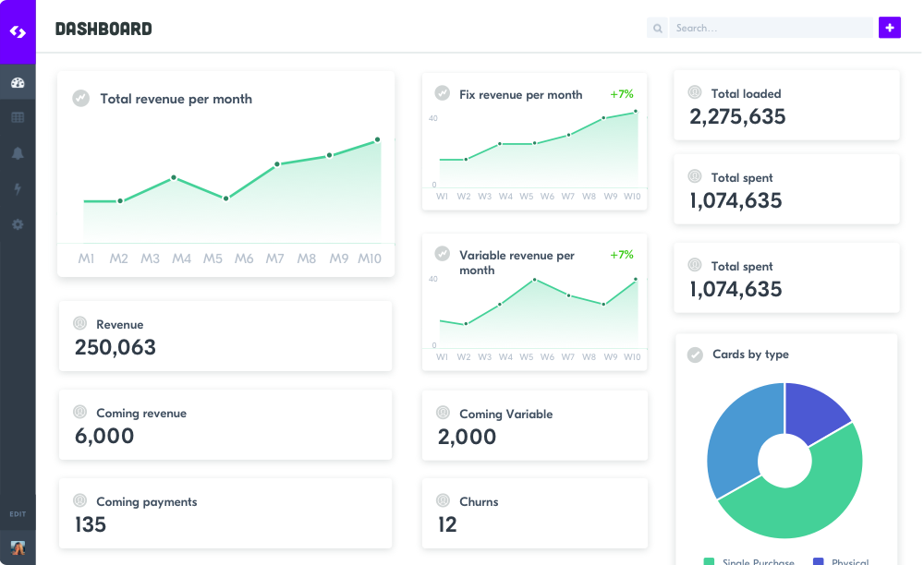Image resolution: width=924 pixels, height=565 pixels.
Task: Click the avatar thumbnail at the sidebar bottom
Action: 18,547
